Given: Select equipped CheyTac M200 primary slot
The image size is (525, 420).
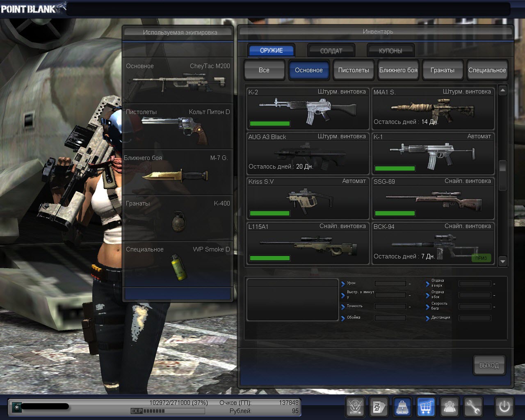Looking at the screenshot, I should 178,80.
